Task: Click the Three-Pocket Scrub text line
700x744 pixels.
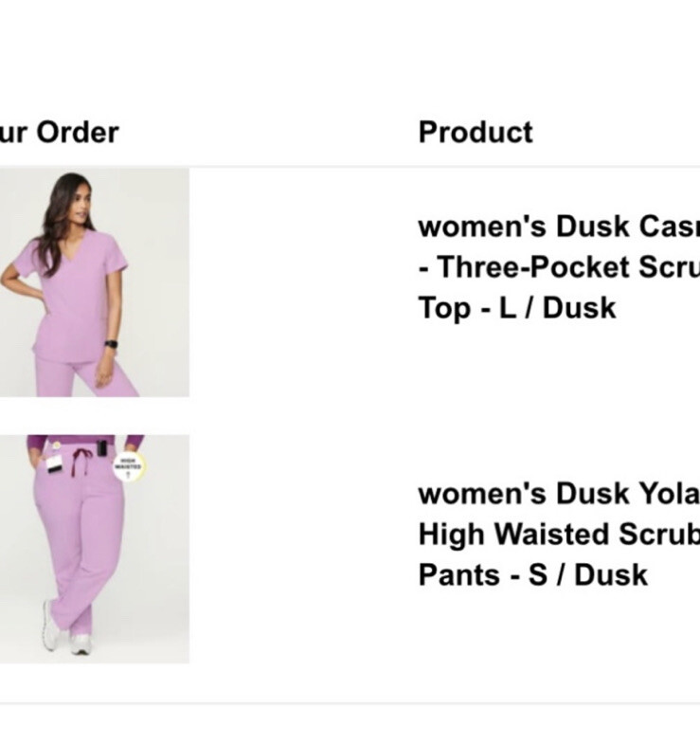Action: [x=558, y=267]
